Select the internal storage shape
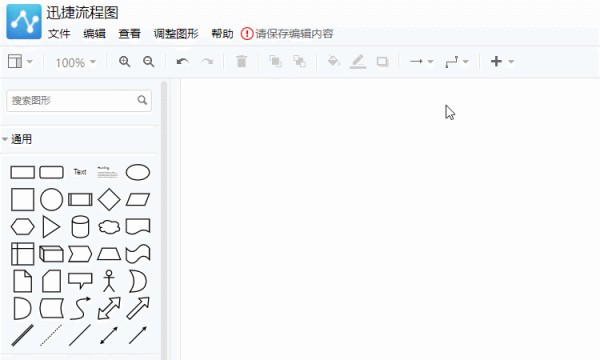 [x=23, y=254]
